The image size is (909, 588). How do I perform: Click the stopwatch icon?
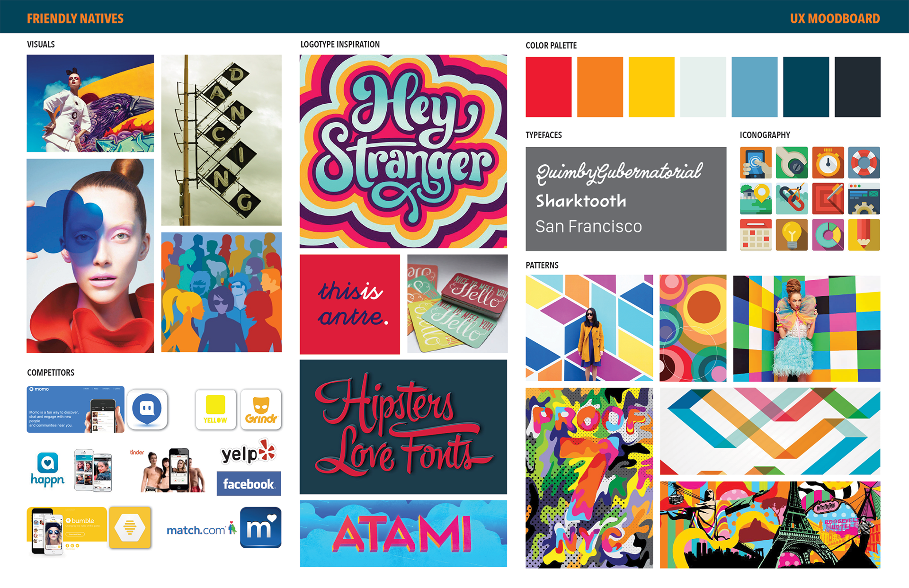[828, 162]
